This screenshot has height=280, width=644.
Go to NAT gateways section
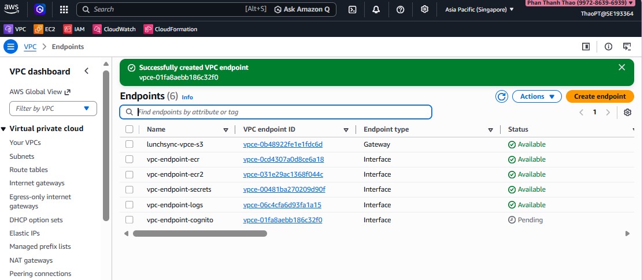pos(31,260)
